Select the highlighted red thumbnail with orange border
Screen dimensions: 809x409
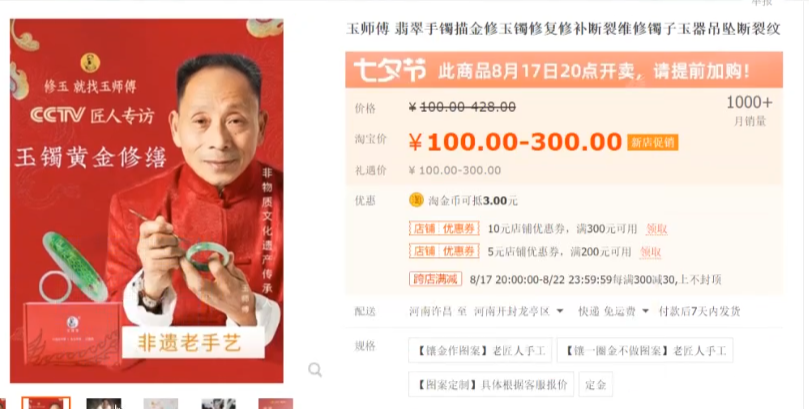pos(46,403)
